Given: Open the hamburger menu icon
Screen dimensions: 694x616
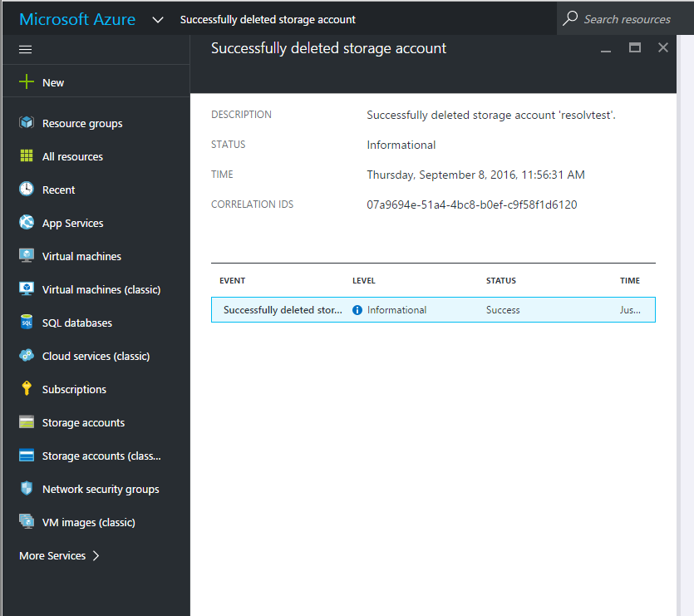Looking at the screenshot, I should (x=25, y=49).
